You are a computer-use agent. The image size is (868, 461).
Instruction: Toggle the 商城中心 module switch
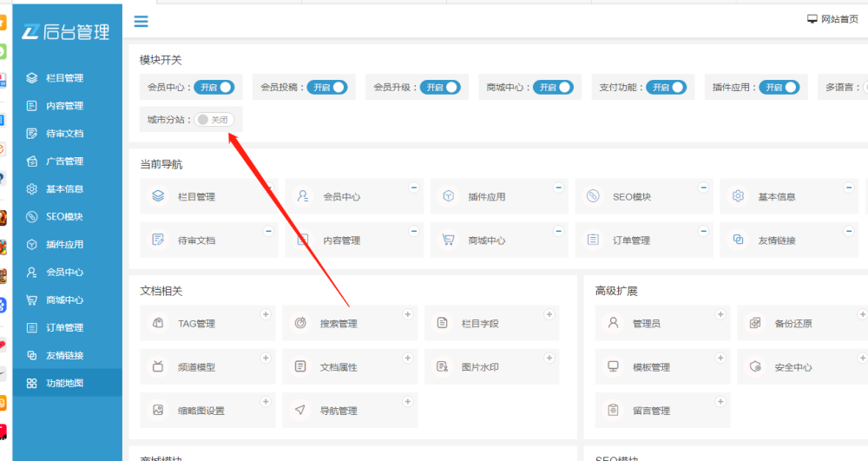pyautogui.click(x=553, y=87)
